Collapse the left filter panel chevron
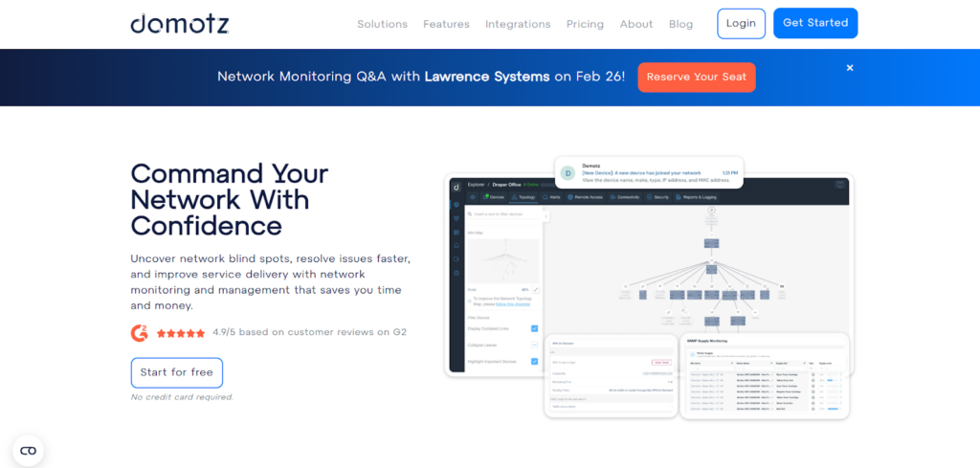The height and width of the screenshot is (468, 980). click(546, 216)
